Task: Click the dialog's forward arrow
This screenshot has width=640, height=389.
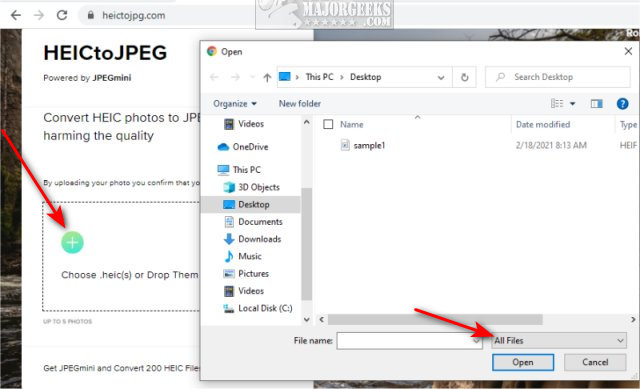Action: click(x=235, y=77)
